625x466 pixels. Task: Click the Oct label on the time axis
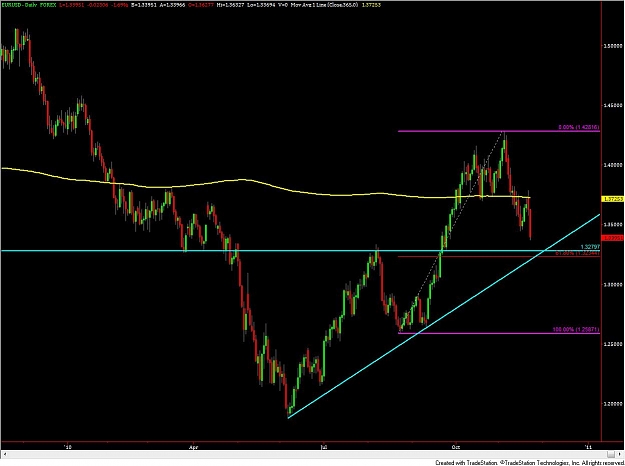(456, 447)
